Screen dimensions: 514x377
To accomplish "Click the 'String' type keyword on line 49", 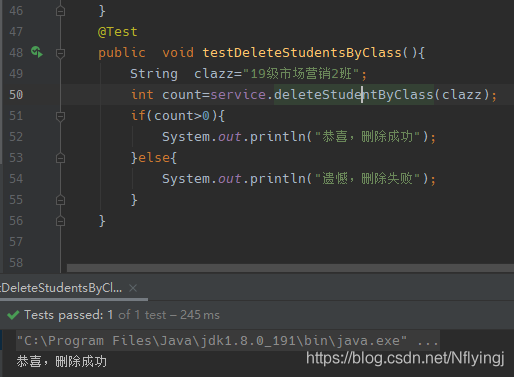I will (154, 74).
